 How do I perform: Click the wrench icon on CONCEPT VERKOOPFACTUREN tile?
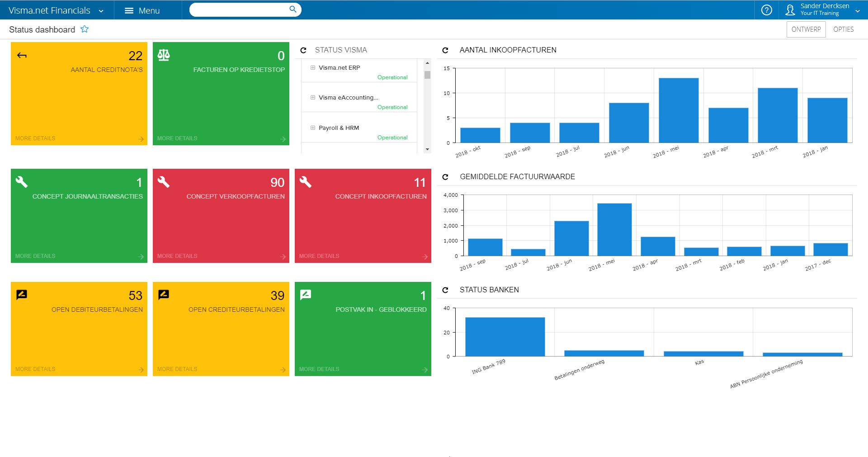click(164, 182)
